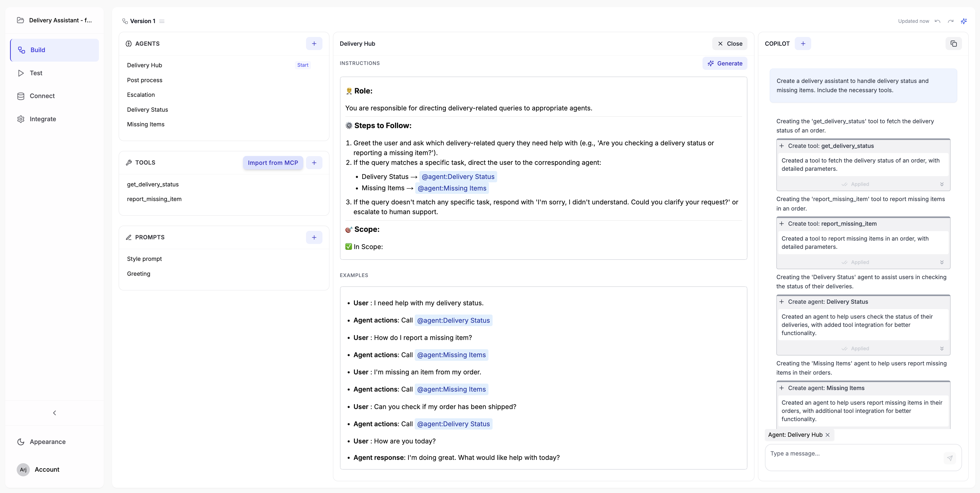This screenshot has height=493, width=980.
Task: Click the redo arrow icon
Action: click(950, 21)
